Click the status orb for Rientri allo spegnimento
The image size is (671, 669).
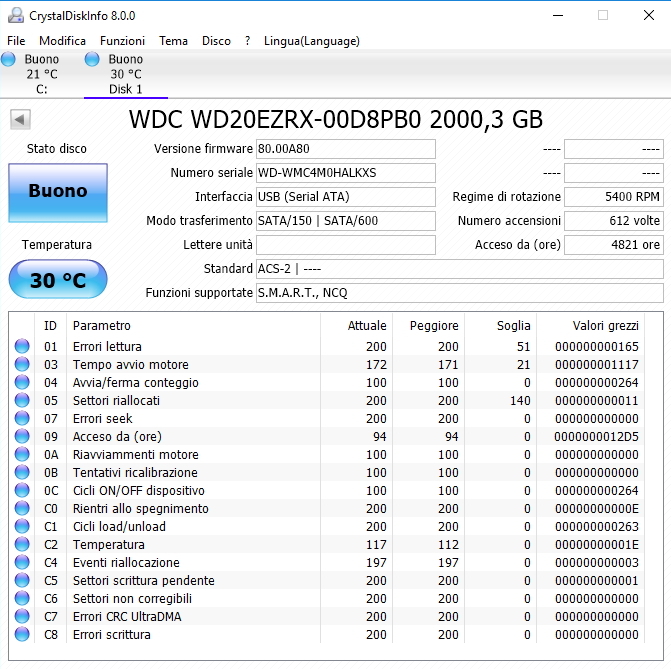[x=22, y=508]
